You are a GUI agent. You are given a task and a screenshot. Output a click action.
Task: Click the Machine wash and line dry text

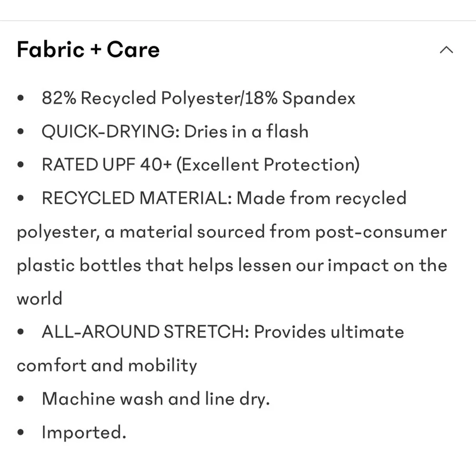click(x=156, y=398)
